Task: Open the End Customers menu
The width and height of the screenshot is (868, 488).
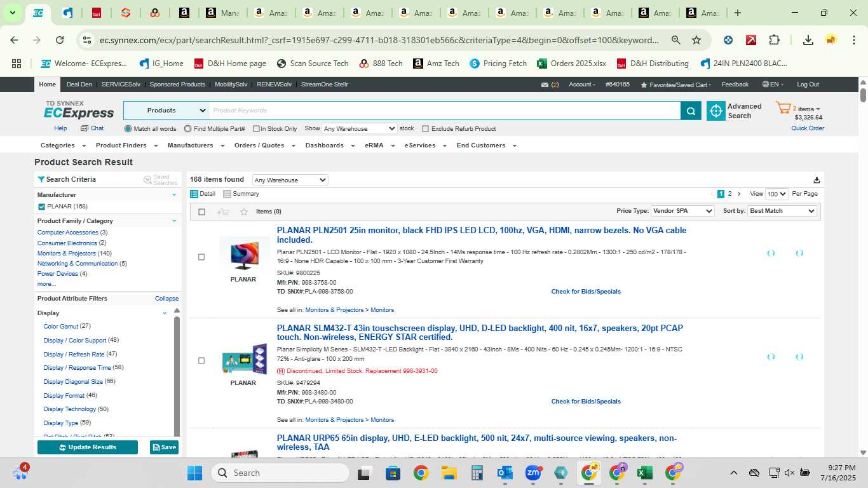Action: click(x=486, y=146)
